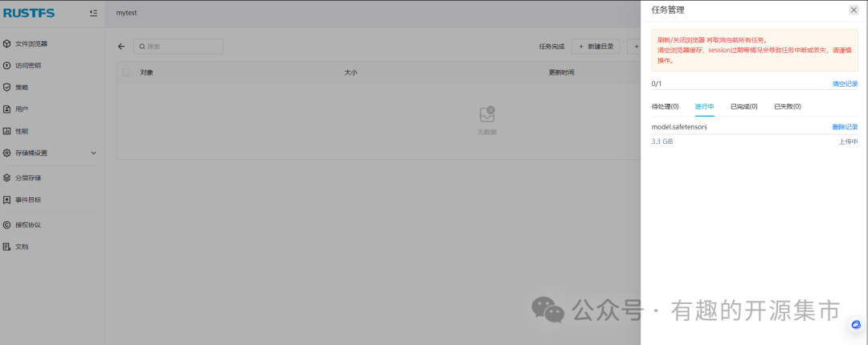Click the 分层存储 layers icon

pyautogui.click(x=7, y=178)
